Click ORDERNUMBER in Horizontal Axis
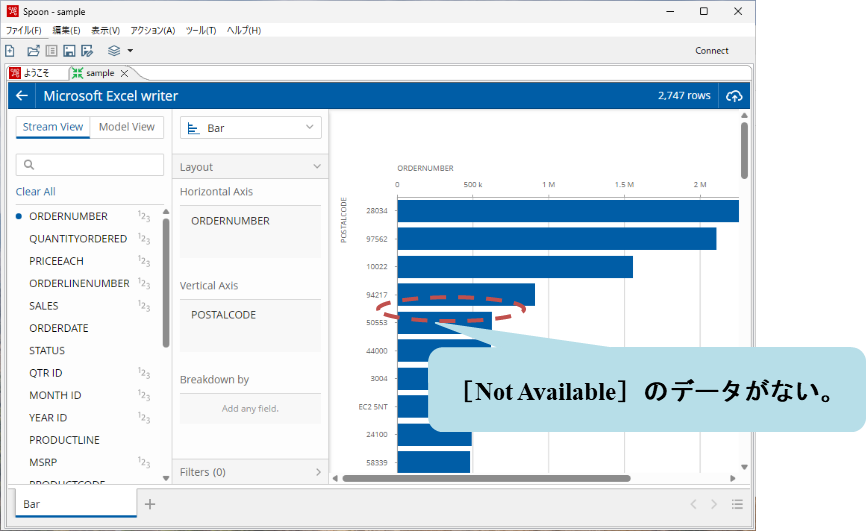 [230, 221]
